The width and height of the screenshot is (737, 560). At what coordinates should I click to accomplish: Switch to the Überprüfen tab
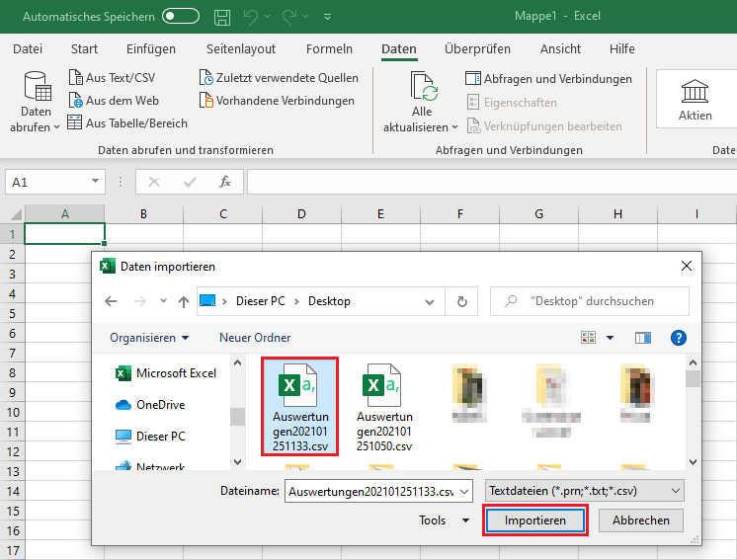pyautogui.click(x=477, y=48)
